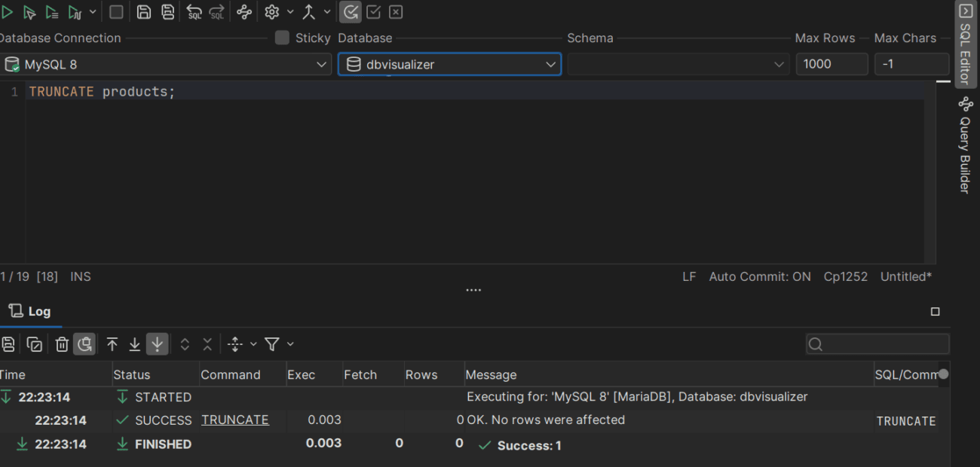The width and height of the screenshot is (980, 467).
Task: Execute the TRUNCATE script
Action: point(8,11)
